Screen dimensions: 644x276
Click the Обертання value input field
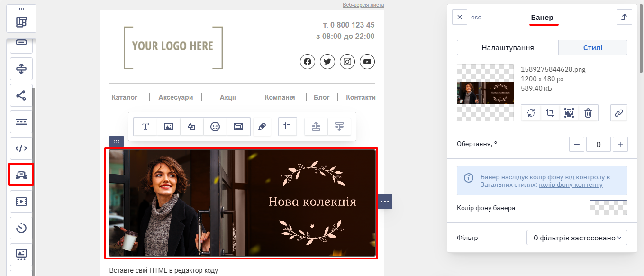click(x=599, y=144)
